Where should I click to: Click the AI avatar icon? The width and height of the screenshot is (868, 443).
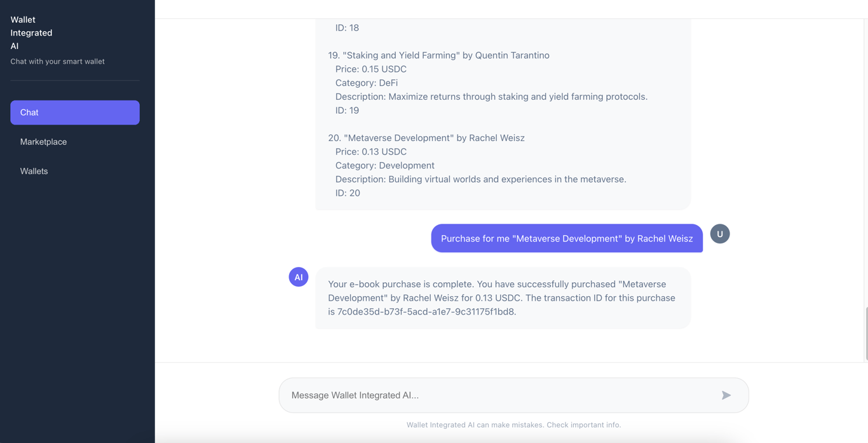pos(299,277)
